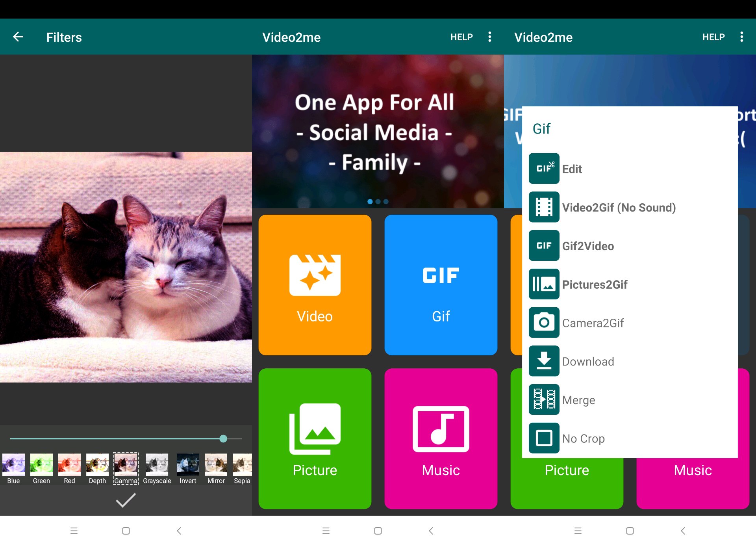This screenshot has height=546, width=756.
Task: Go to third banner page dot
Action: 386,201
